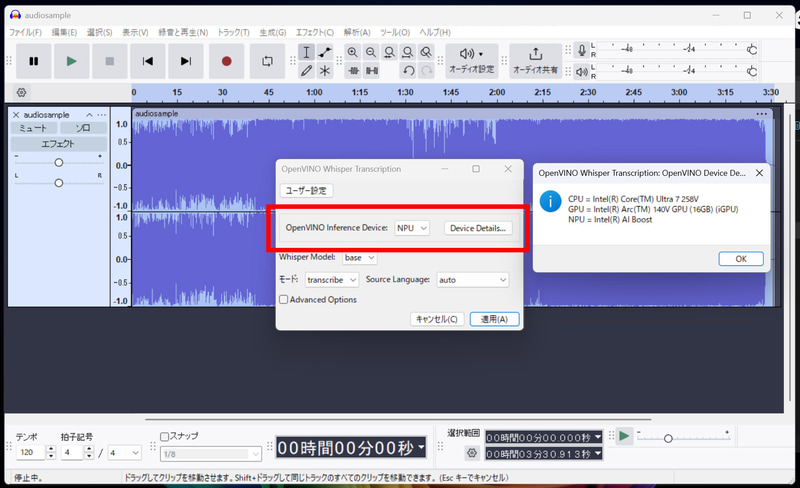
Task: Toggle the ソロ solo button
Action: click(83, 128)
